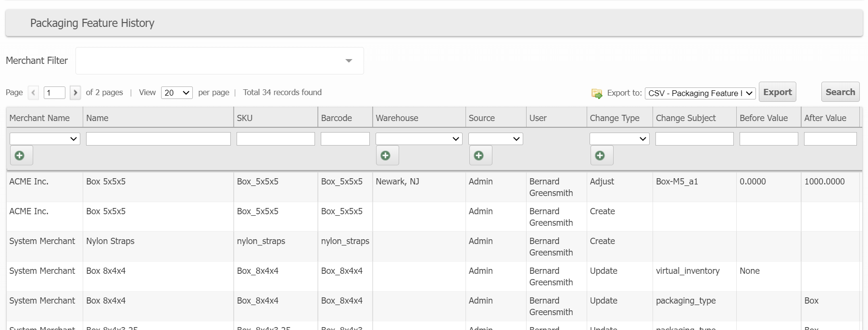Click the export folder icon
Viewport: 868px width, 330px height.
click(597, 93)
